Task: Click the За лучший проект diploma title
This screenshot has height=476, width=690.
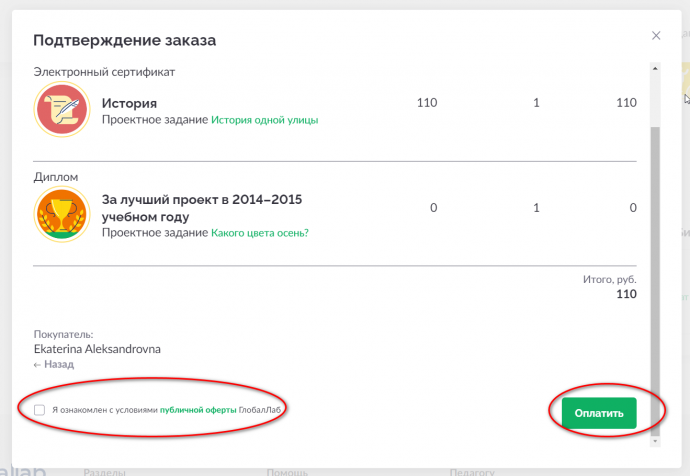Action: (x=202, y=208)
